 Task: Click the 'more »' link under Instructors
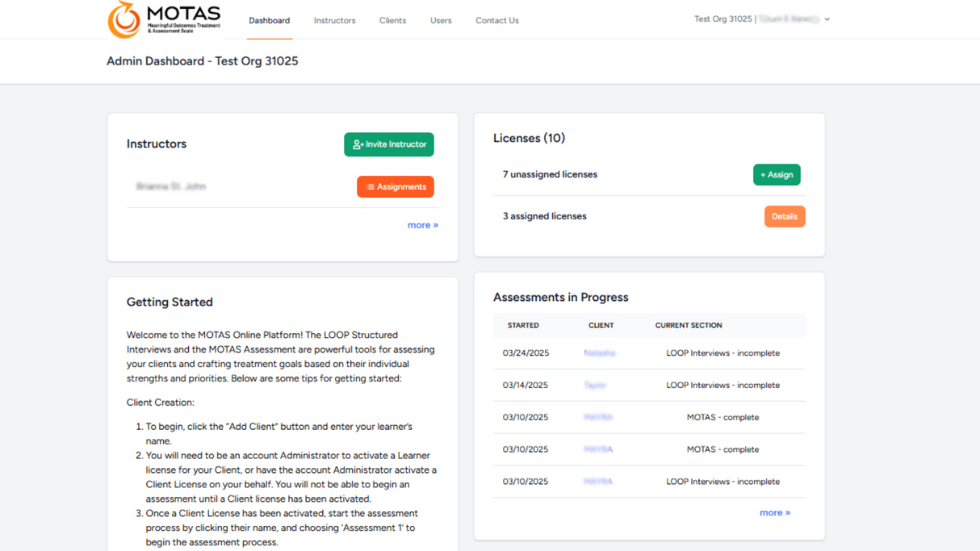point(422,225)
